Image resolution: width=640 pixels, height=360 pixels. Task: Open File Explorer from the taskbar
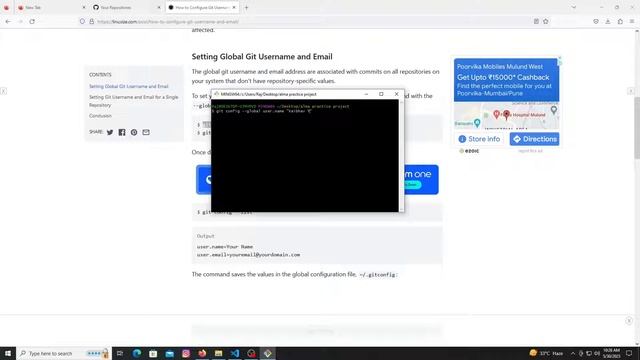218,353
